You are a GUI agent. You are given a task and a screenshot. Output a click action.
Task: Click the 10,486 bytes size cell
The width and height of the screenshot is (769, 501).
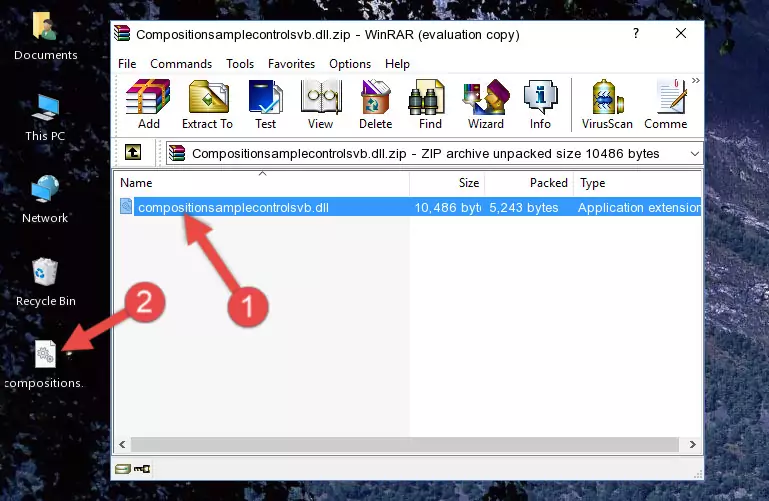click(x=447, y=208)
